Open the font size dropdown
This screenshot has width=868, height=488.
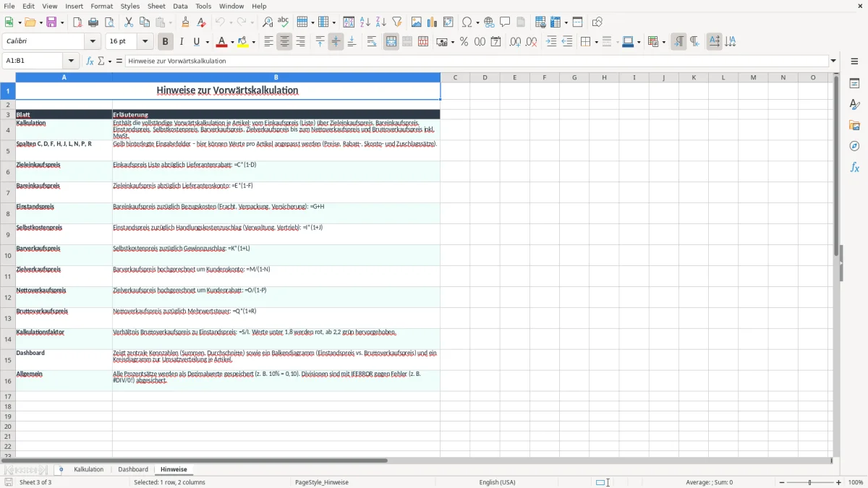[x=145, y=42]
